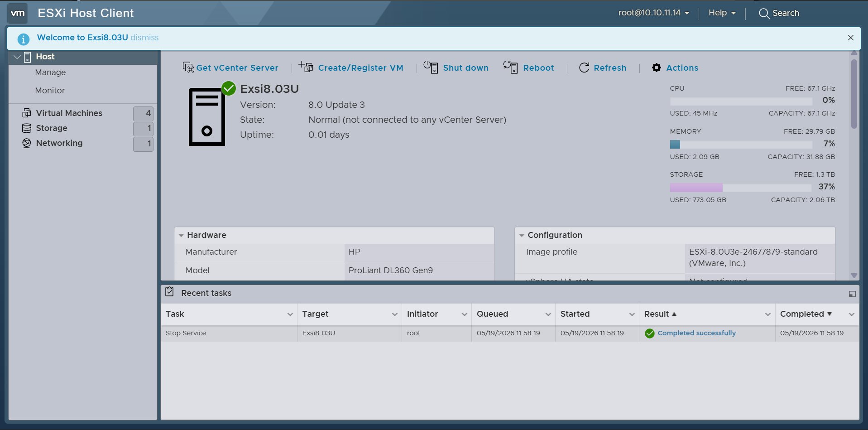This screenshot has height=430, width=868.
Task: Open Target column dropdown arrow
Action: (x=395, y=314)
